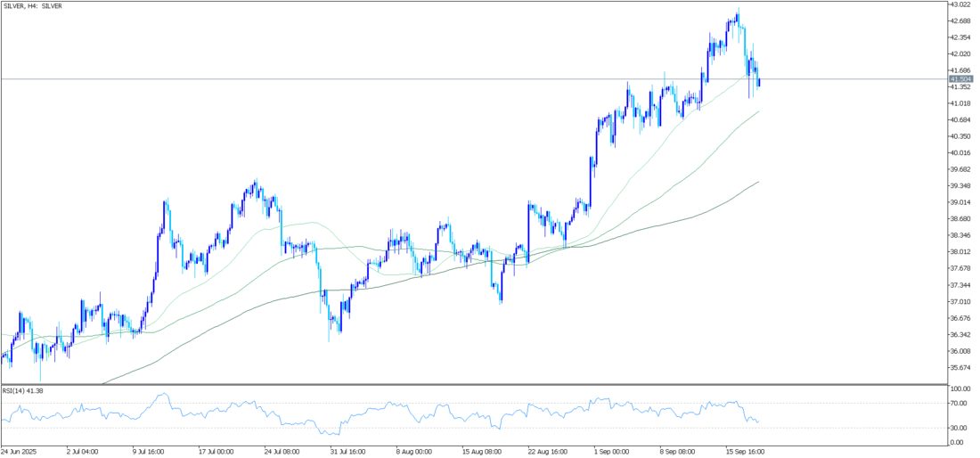This screenshot has width=980, height=458.
Task: Grab the divider between chart and RSI pane
Action: click(472, 385)
